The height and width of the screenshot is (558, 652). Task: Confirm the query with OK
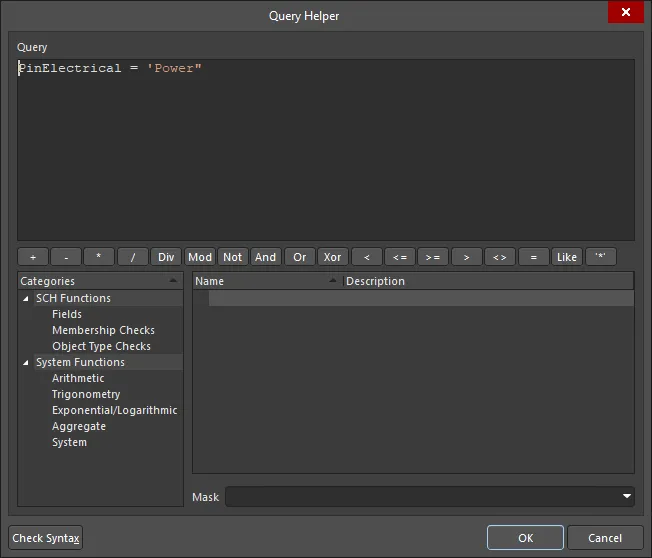click(x=525, y=538)
